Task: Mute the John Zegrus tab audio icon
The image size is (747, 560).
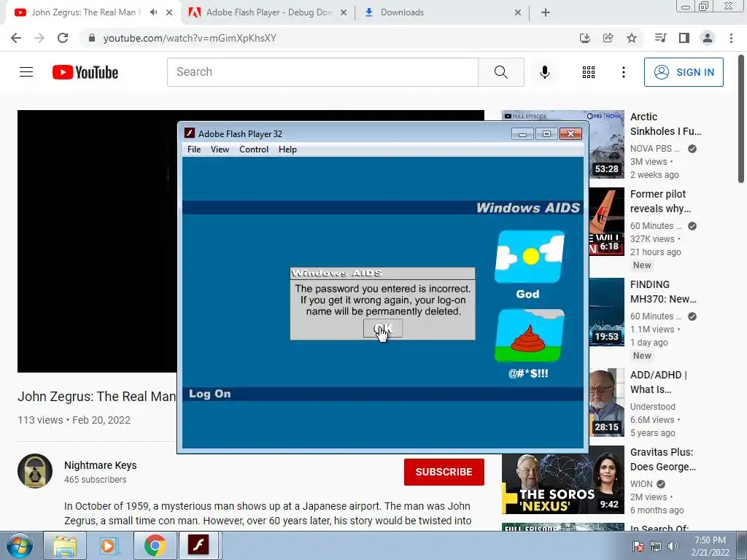Action: (x=153, y=12)
